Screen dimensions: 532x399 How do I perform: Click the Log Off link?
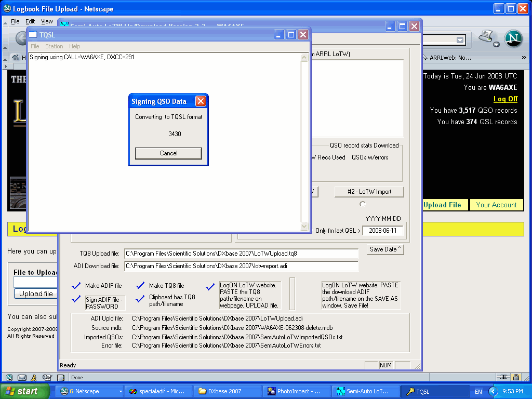click(505, 99)
